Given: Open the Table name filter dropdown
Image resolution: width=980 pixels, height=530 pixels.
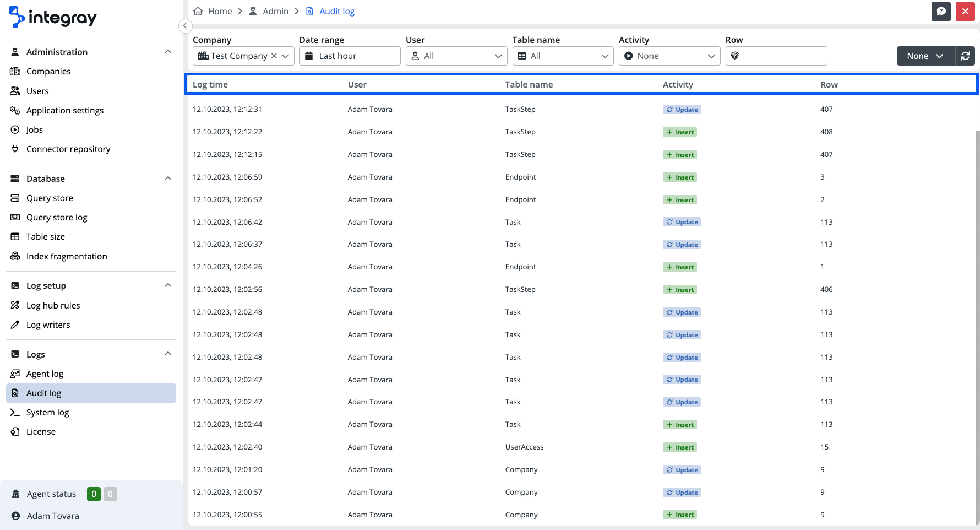Looking at the screenshot, I should pyautogui.click(x=563, y=56).
